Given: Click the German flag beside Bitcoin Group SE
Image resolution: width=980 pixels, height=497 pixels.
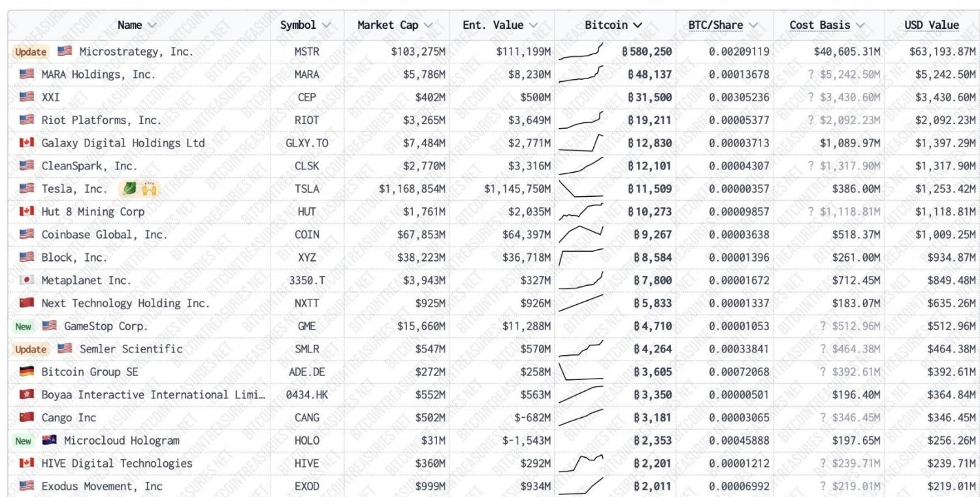Looking at the screenshot, I should point(27,371).
